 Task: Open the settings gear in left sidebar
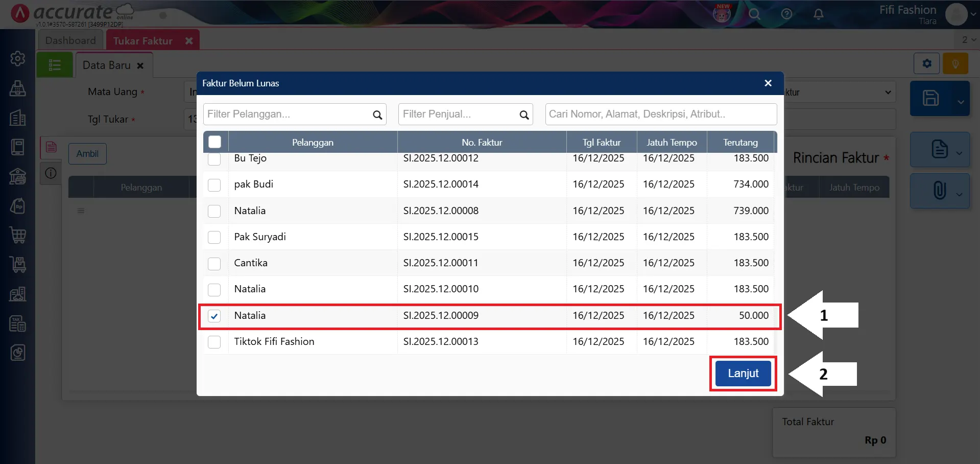(18, 59)
